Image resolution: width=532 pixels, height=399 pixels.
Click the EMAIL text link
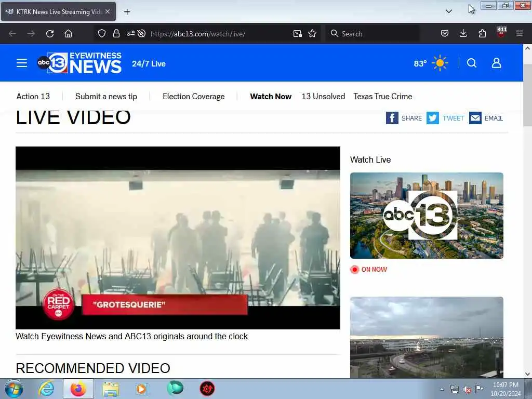tap(494, 118)
